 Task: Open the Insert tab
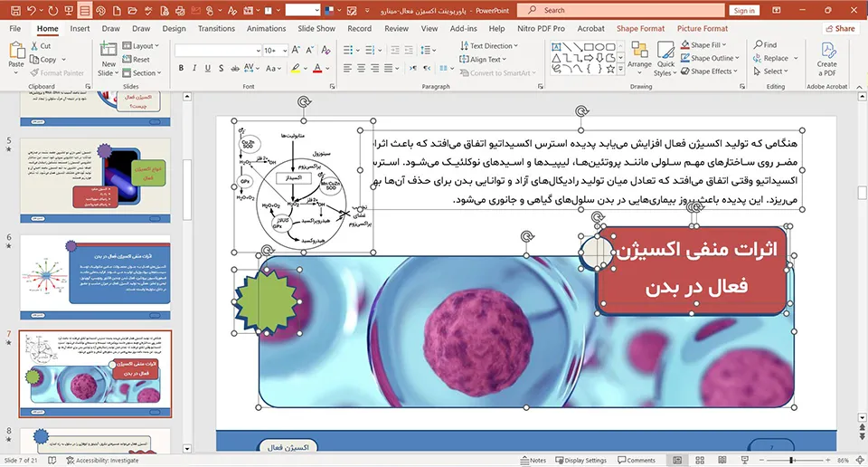point(80,28)
